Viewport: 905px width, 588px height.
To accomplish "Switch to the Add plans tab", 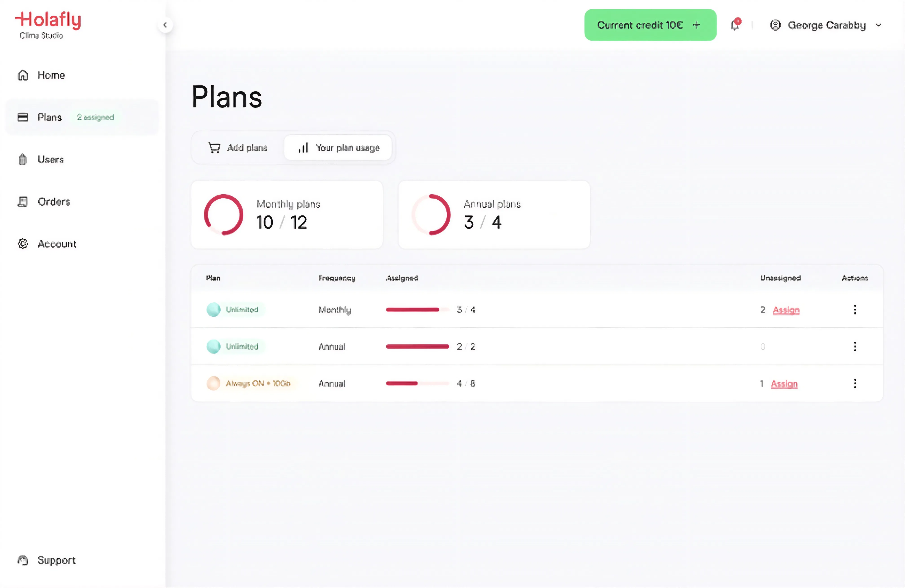I will point(238,148).
